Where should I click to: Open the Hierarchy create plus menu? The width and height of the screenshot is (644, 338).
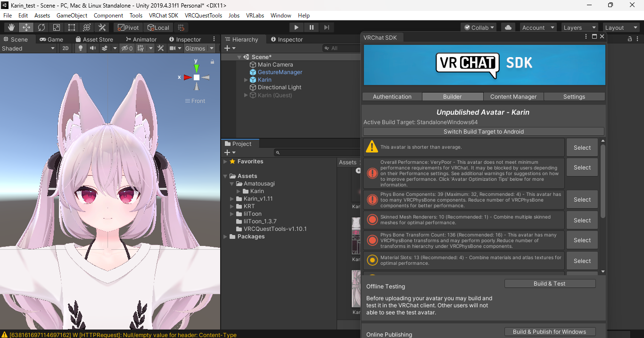pyautogui.click(x=230, y=48)
